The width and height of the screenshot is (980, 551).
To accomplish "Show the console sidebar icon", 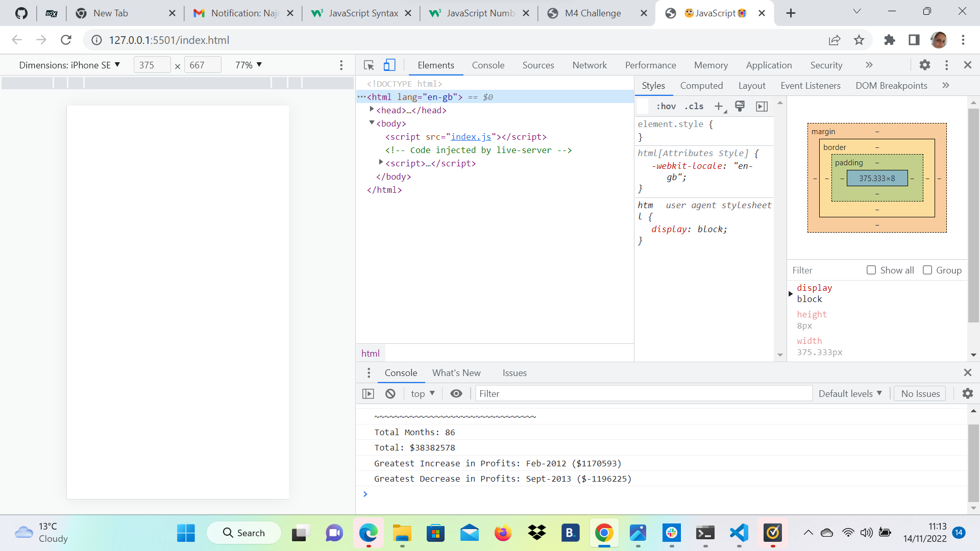I will (368, 394).
